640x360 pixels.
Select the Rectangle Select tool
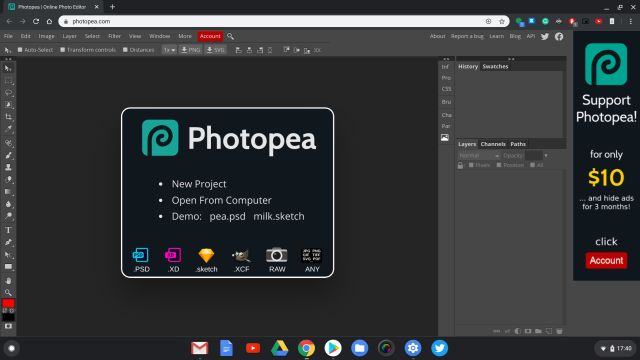click(x=8, y=80)
